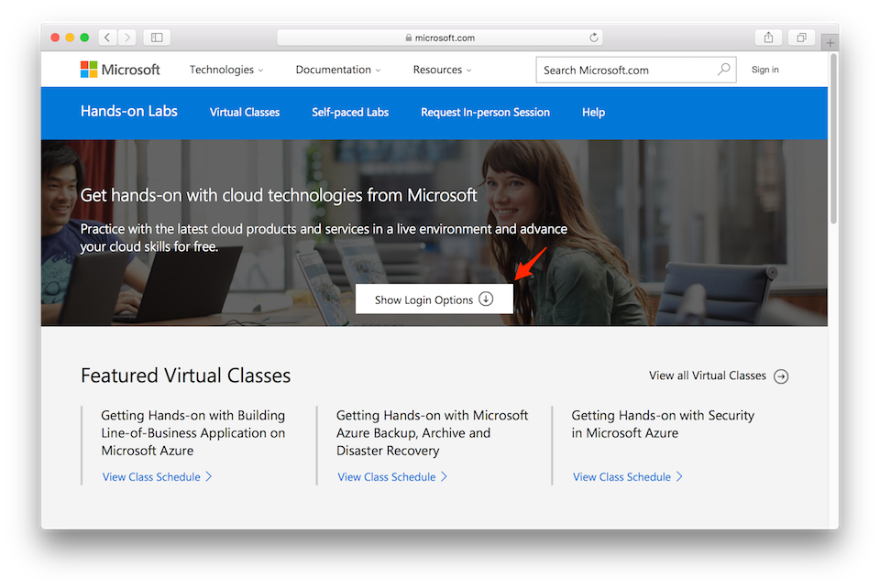
Task: Click Sign in
Action: coord(764,69)
